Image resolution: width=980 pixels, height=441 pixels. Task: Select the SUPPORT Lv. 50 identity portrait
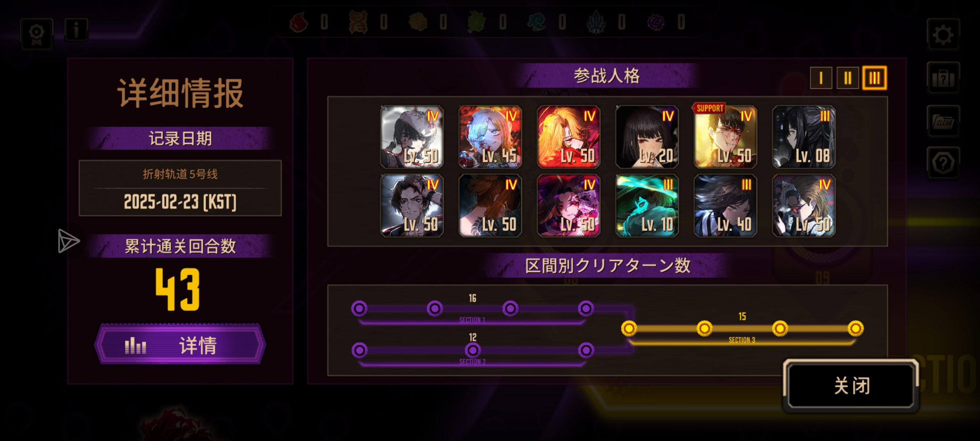725,137
